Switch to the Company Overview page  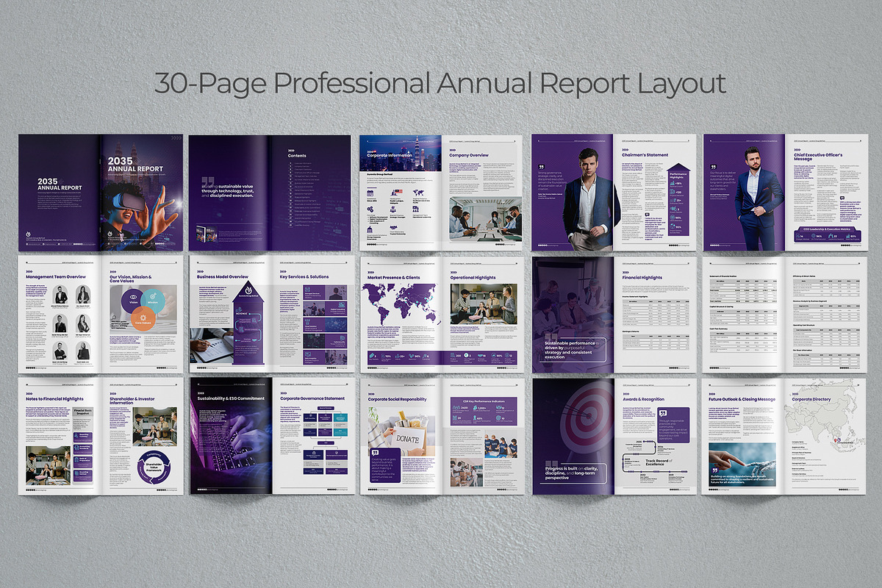(x=470, y=155)
